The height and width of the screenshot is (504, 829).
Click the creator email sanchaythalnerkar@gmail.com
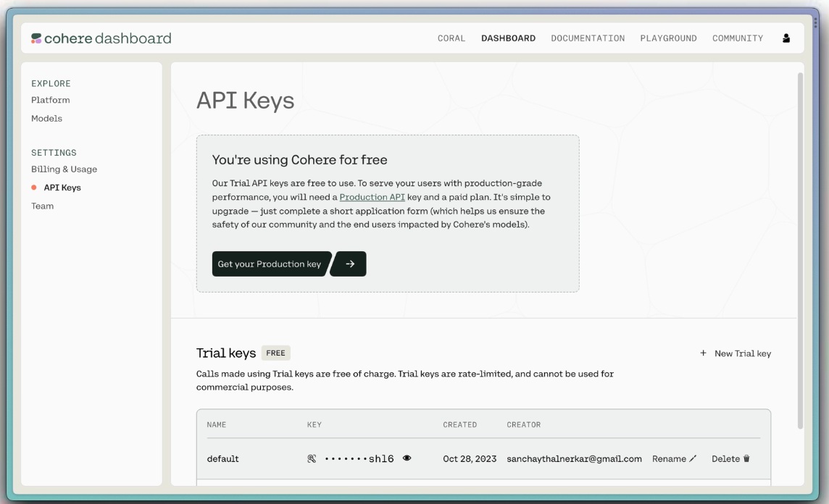pos(574,458)
